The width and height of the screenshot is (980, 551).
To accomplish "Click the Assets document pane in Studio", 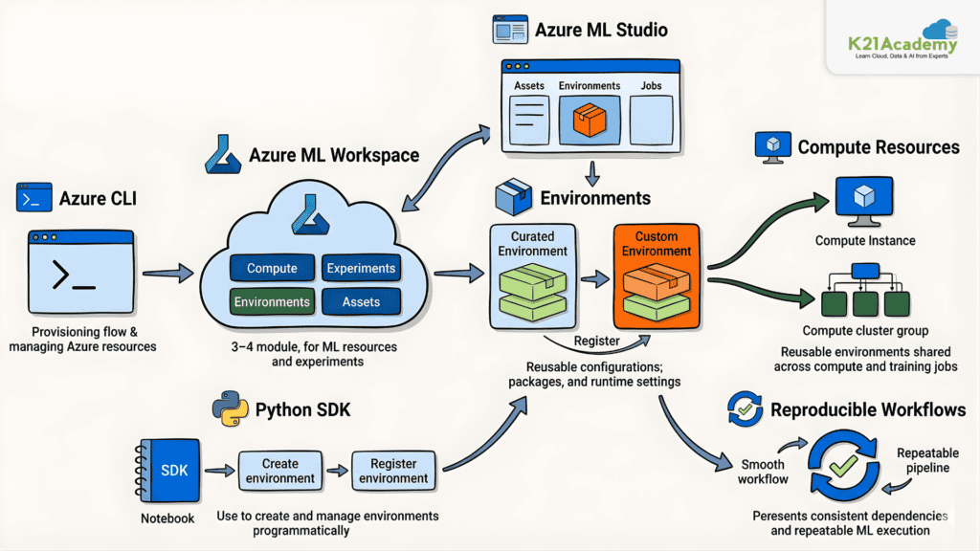I will tap(529, 120).
